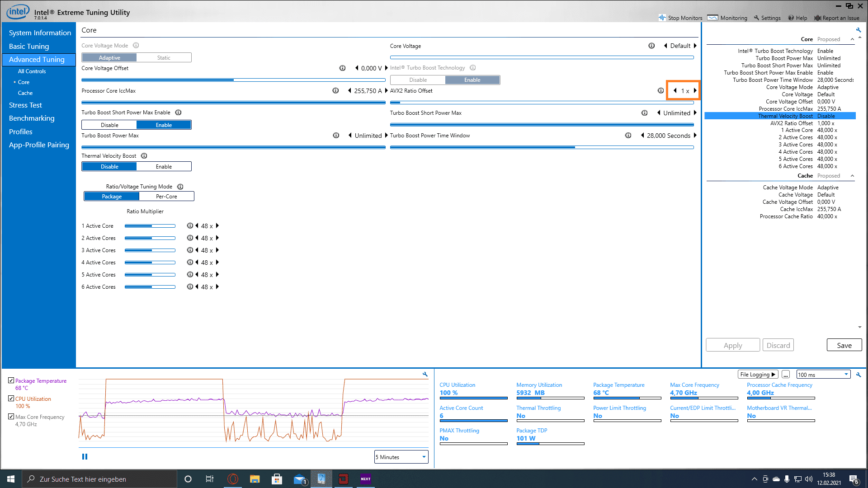Open Basic Tuning in the sidebar
Viewport: 868px width, 488px height.
[29, 47]
